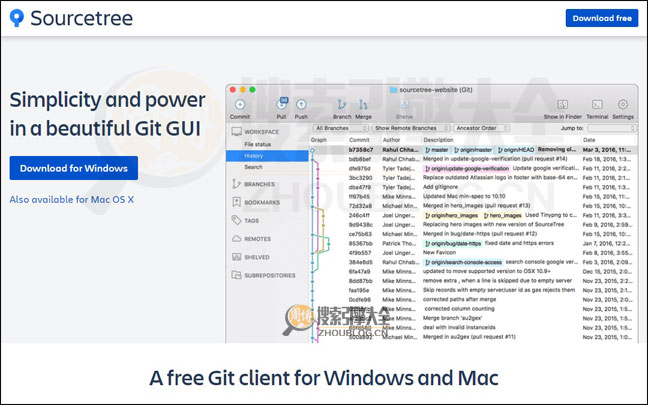
Task: Select commit 'Updated Mac min-spec to 10.10'
Action: pos(464,196)
